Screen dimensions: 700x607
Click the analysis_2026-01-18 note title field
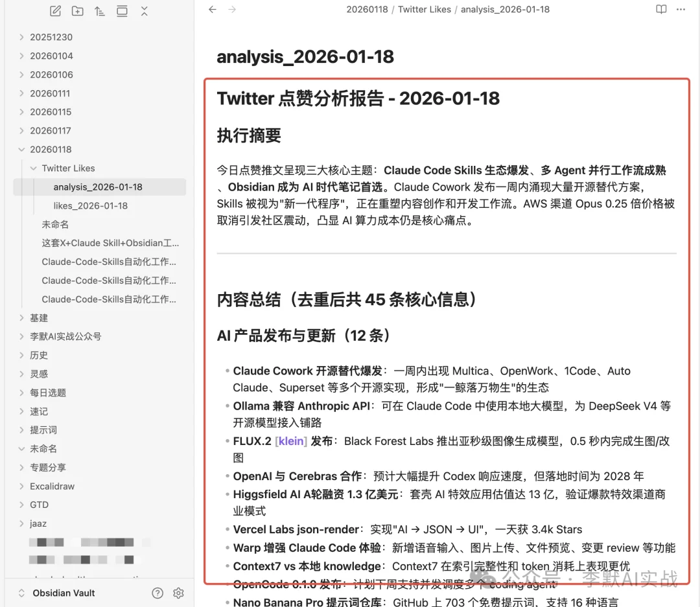coord(305,56)
